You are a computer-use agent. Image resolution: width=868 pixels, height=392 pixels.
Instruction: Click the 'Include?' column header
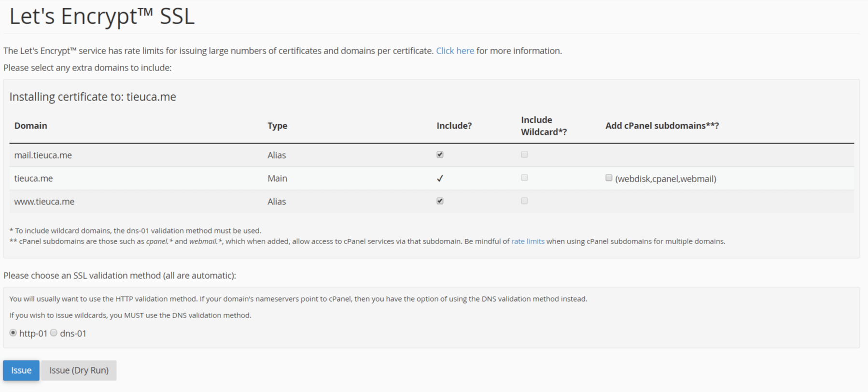tap(454, 126)
